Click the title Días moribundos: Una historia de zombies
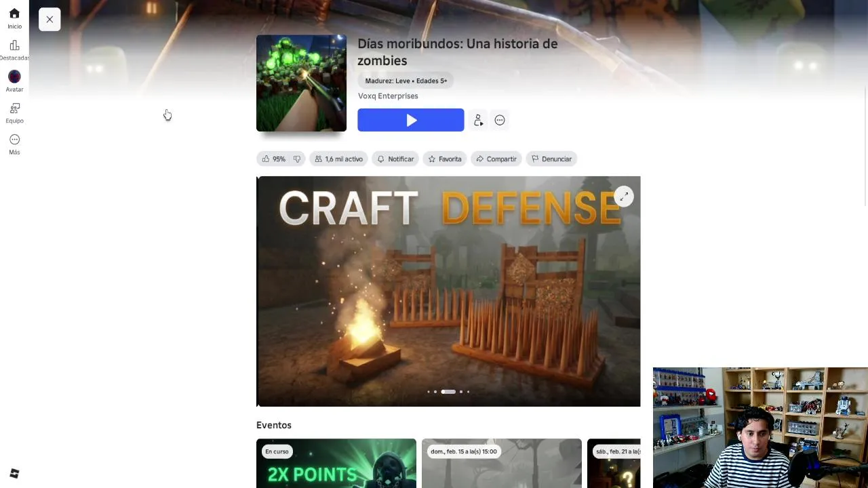 [458, 52]
